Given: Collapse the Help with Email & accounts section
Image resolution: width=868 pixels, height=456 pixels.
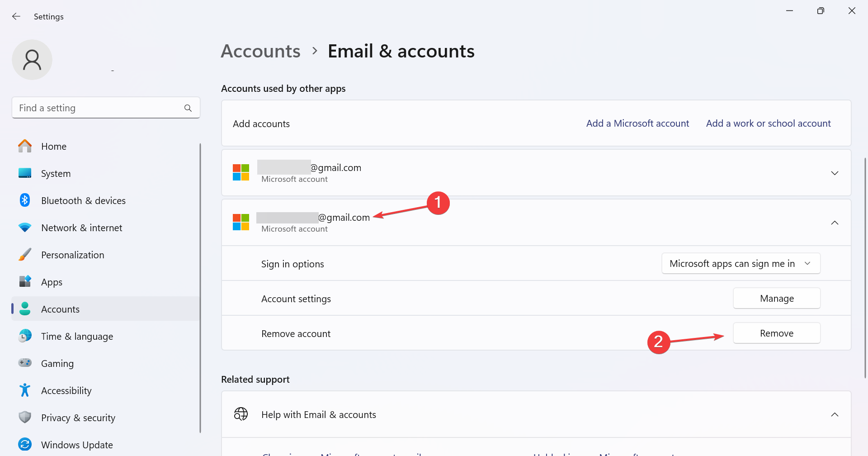Looking at the screenshot, I should point(835,414).
